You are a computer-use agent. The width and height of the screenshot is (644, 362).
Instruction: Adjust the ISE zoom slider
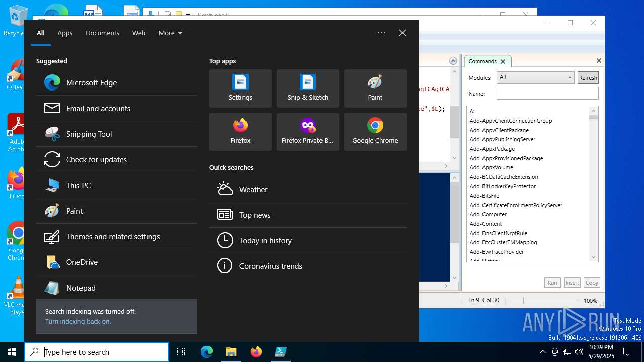(525, 300)
